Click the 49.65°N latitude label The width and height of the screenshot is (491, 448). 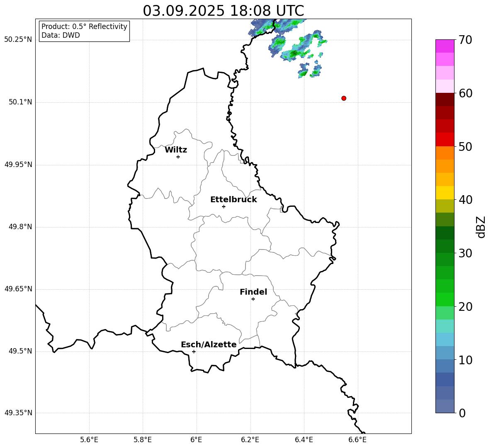[x=18, y=289]
